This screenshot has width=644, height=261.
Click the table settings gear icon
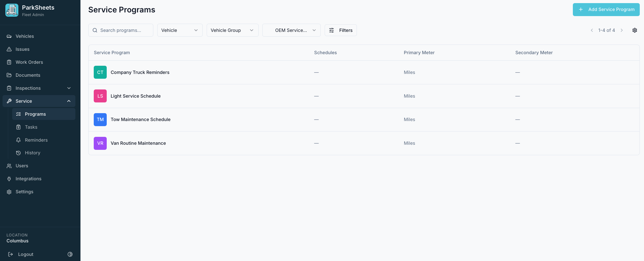point(635,30)
